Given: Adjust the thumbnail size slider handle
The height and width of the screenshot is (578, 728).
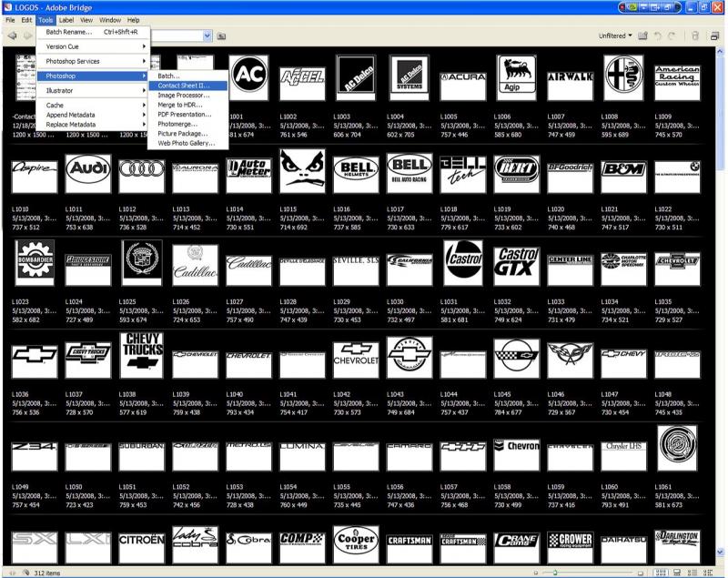Looking at the screenshot, I should (x=555, y=573).
